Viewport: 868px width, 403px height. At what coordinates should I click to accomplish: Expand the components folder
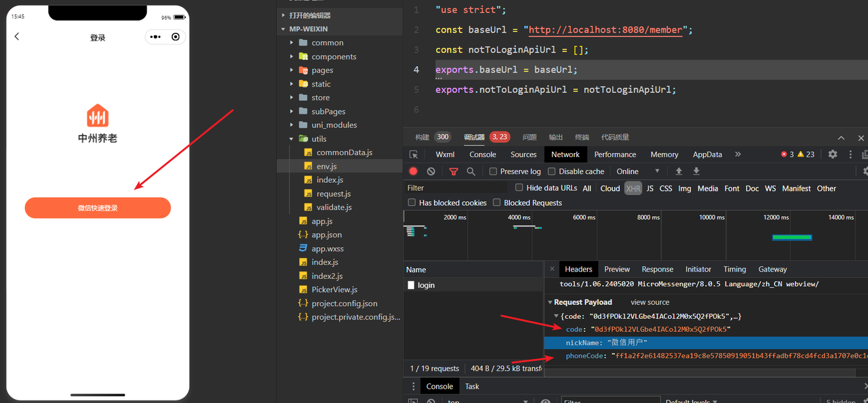(292, 56)
